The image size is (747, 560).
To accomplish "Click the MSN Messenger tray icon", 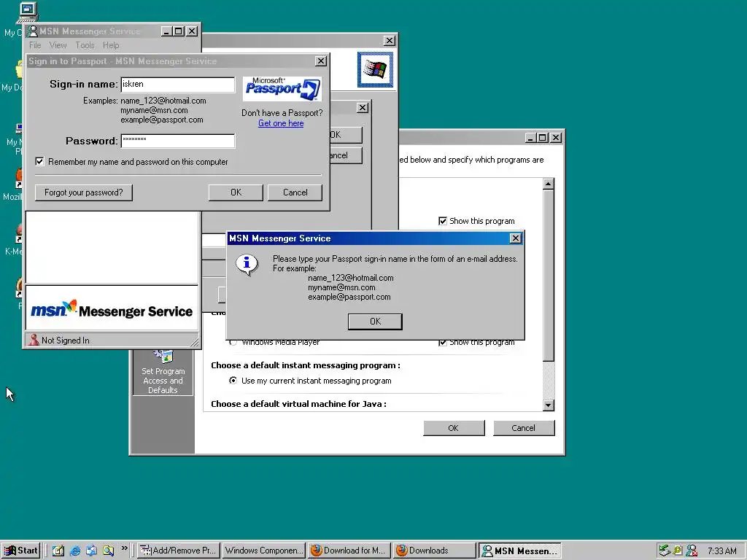I will pos(692,551).
